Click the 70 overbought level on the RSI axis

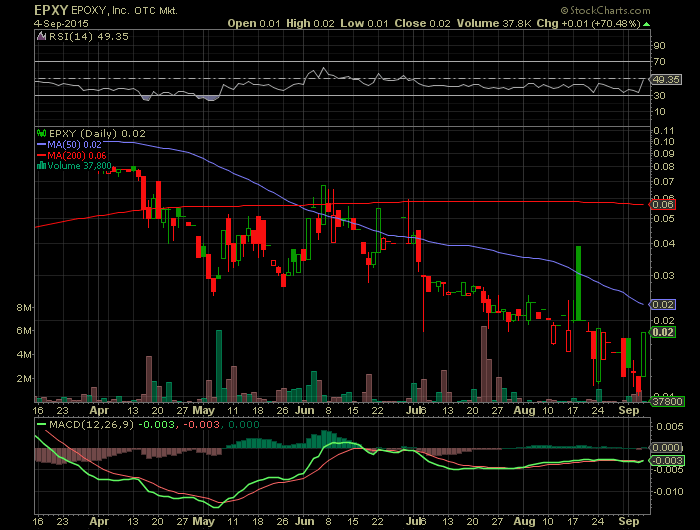point(659,62)
